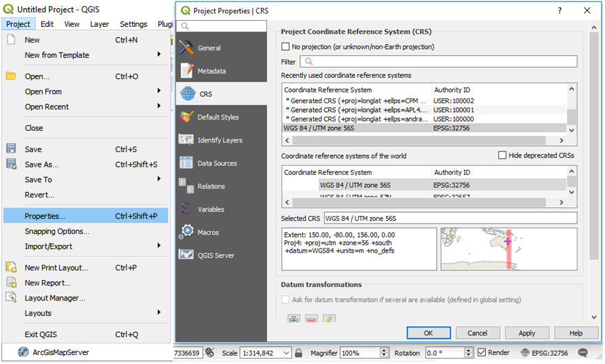Open the CRS tab icon in sidebar

point(187,94)
